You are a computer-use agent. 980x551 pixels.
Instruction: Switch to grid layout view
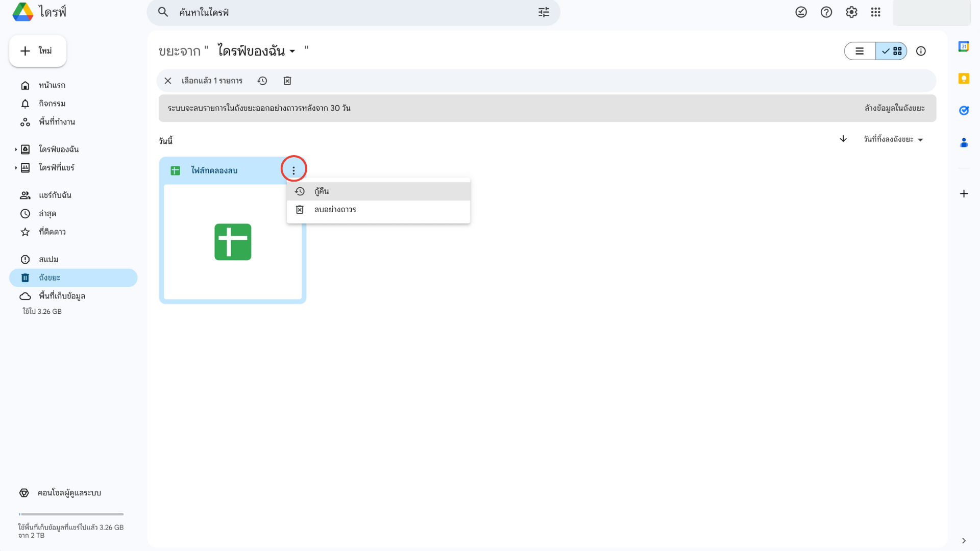click(x=891, y=51)
